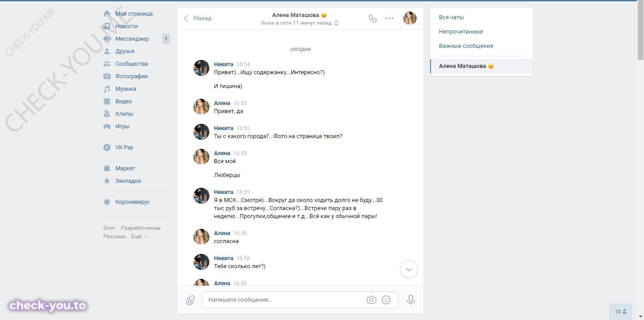The height and width of the screenshot is (320, 644).
Task: Expand the Ещё footer dropdown
Action: pos(139,236)
